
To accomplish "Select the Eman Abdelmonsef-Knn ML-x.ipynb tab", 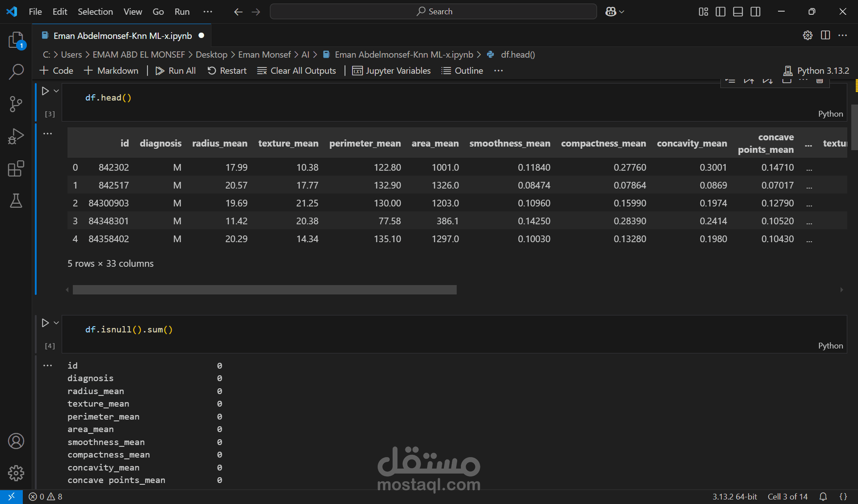I will click(122, 36).
